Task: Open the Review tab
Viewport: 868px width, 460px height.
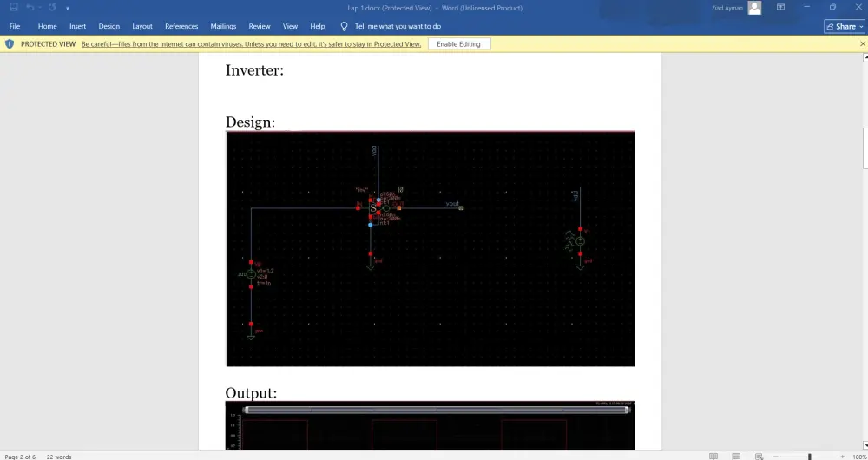Action: 259,26
